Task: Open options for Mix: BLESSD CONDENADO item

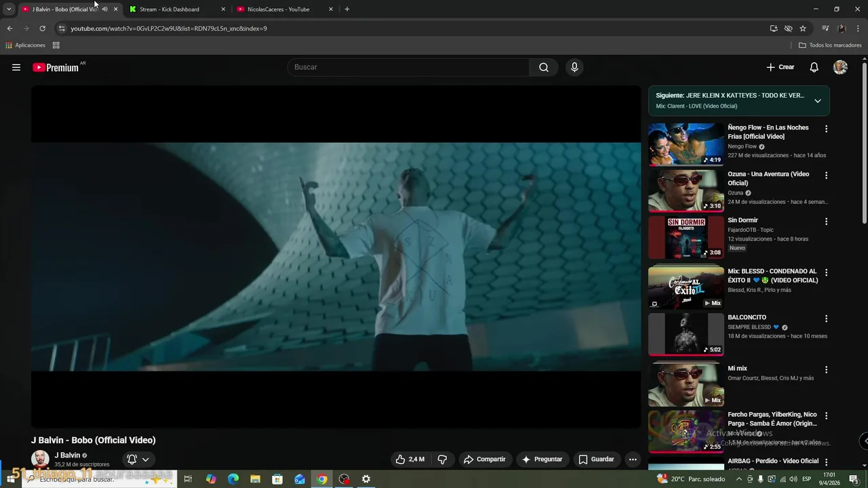Action: pyautogui.click(x=826, y=272)
